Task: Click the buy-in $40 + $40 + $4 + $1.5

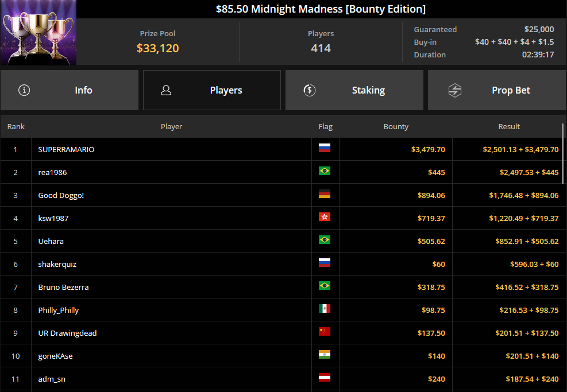Action: 514,42
